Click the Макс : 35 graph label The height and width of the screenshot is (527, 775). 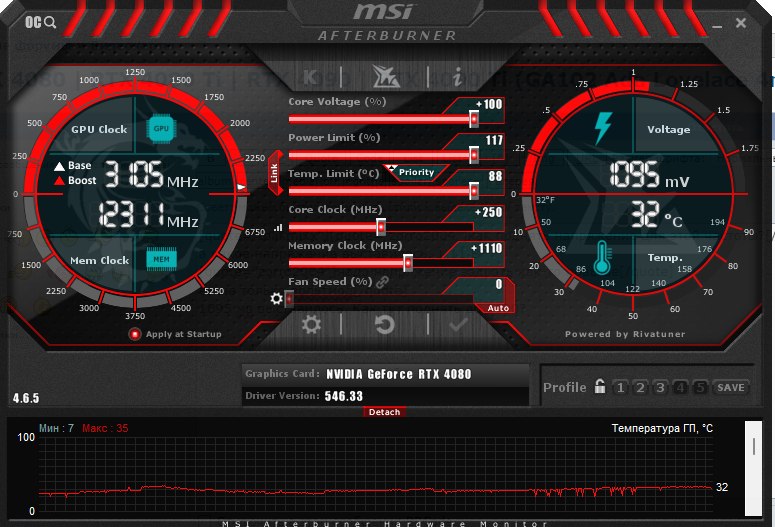(105, 428)
